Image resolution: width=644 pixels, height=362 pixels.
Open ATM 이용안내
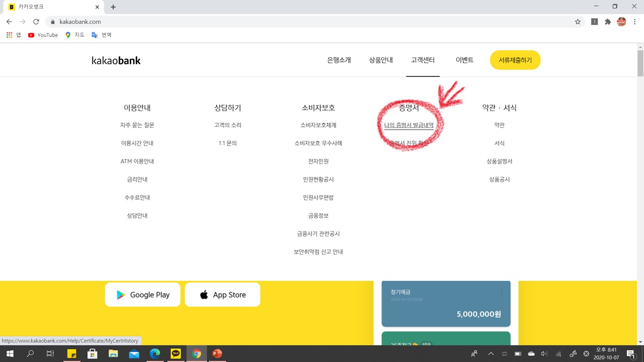[x=137, y=161]
